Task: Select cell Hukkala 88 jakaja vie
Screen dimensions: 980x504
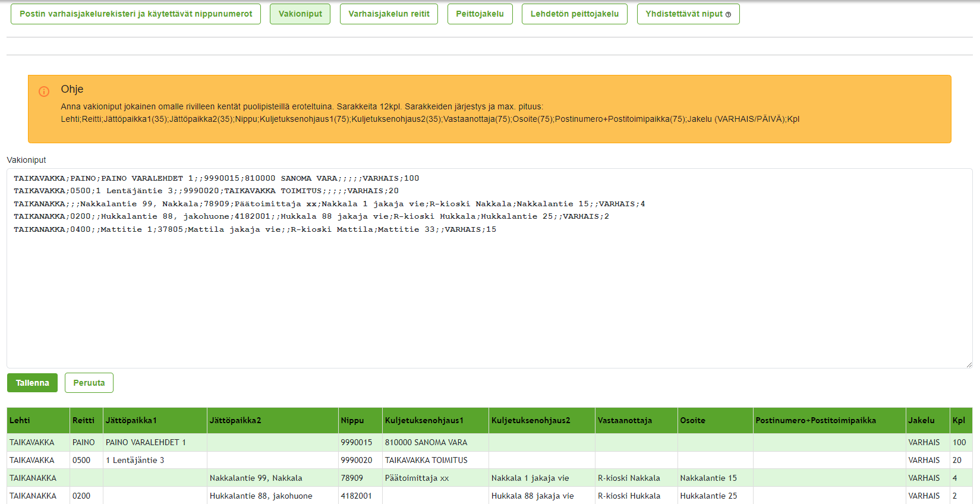Action: coord(542,496)
